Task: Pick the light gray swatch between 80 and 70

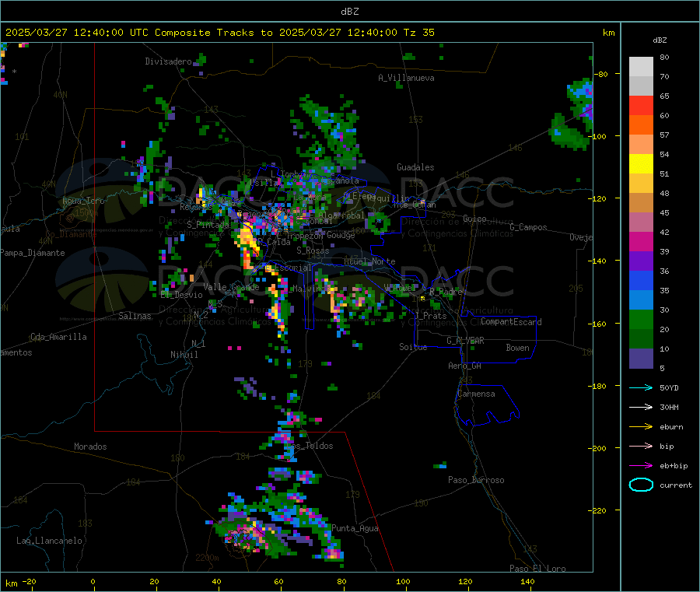Action: click(641, 67)
